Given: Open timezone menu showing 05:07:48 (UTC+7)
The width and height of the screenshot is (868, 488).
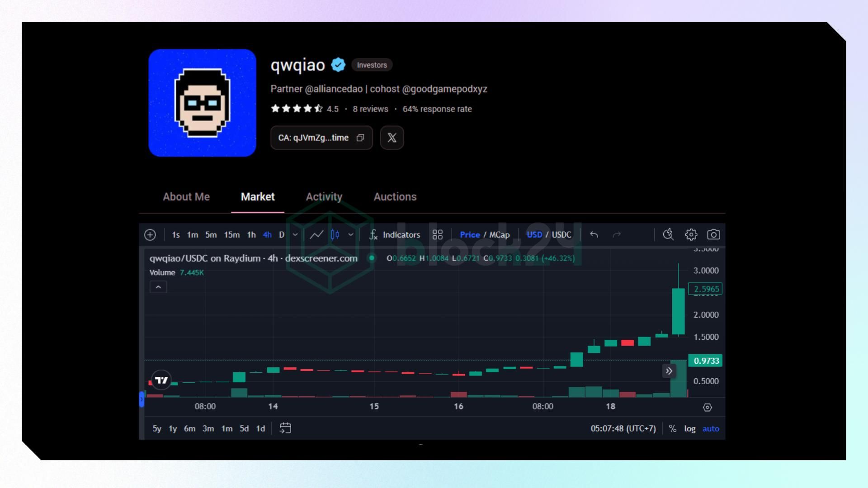Looking at the screenshot, I should [623, 428].
